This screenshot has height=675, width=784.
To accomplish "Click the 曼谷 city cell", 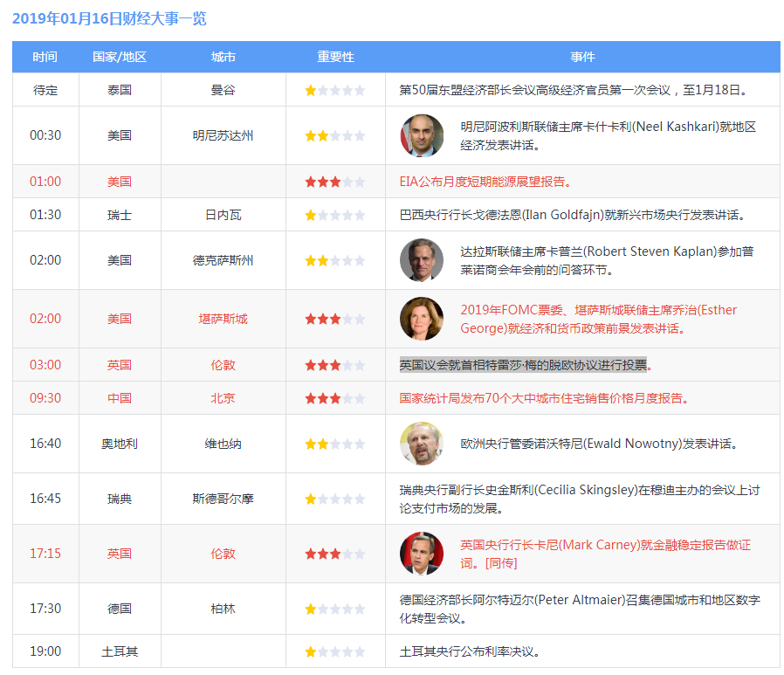I will pos(223,90).
